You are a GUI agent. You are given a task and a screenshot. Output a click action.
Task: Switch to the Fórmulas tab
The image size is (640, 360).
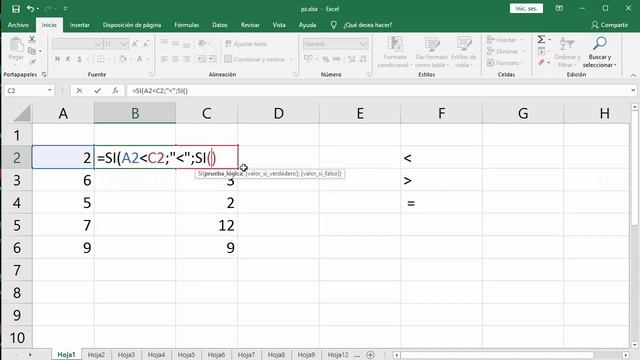[x=187, y=25]
